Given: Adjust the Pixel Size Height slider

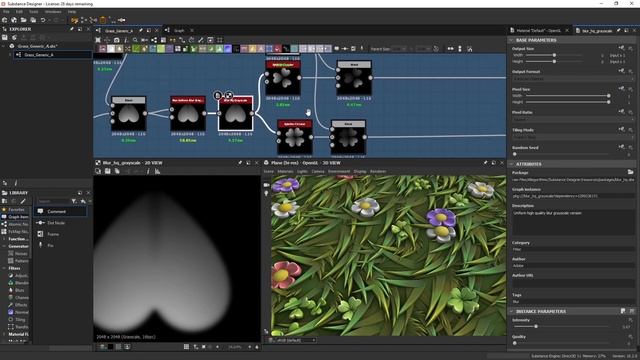Looking at the screenshot, I should point(567,102).
